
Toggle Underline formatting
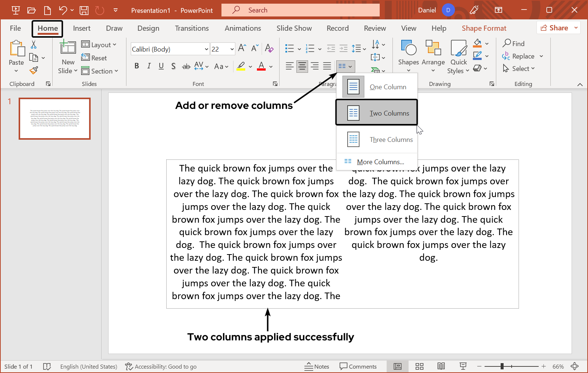[x=161, y=66]
